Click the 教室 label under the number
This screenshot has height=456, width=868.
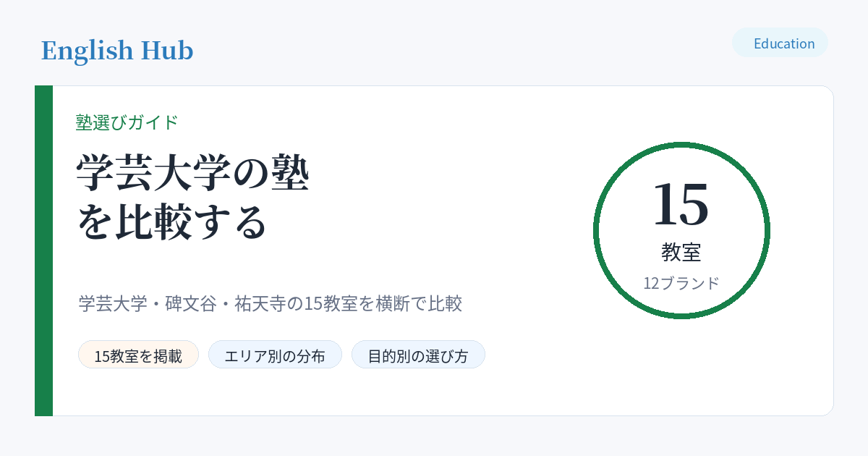pos(681,253)
